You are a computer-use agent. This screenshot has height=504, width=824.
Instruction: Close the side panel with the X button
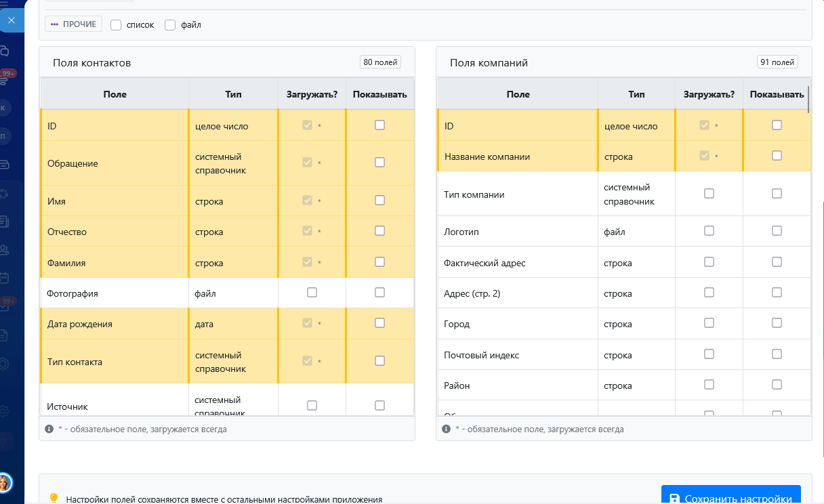point(12,21)
